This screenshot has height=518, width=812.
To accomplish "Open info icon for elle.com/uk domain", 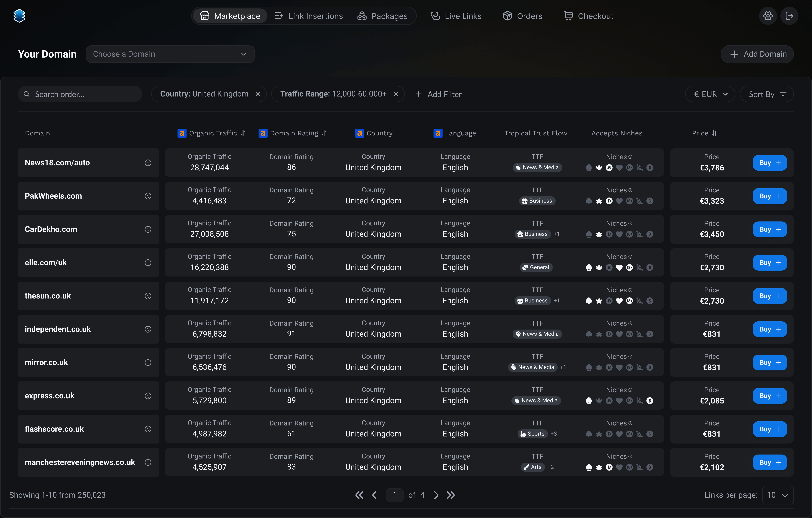I will (148, 263).
